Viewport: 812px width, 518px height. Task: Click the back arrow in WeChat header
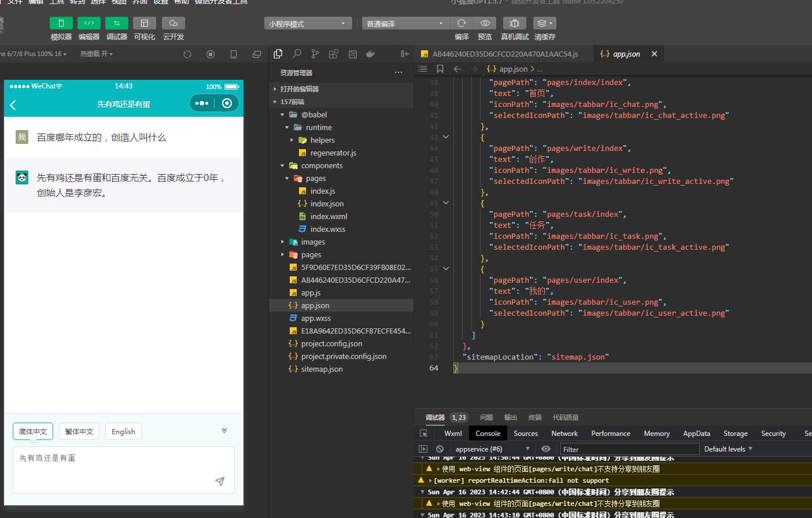[13, 105]
